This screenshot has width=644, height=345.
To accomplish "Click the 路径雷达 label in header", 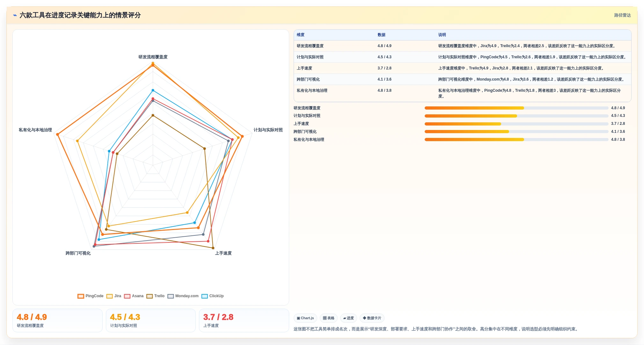I will 622,15.
